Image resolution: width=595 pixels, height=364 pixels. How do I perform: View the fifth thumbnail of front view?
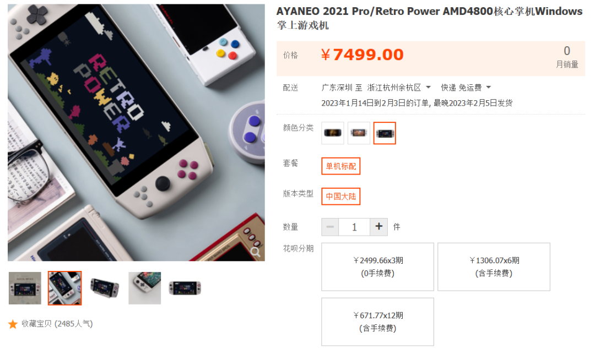185,288
